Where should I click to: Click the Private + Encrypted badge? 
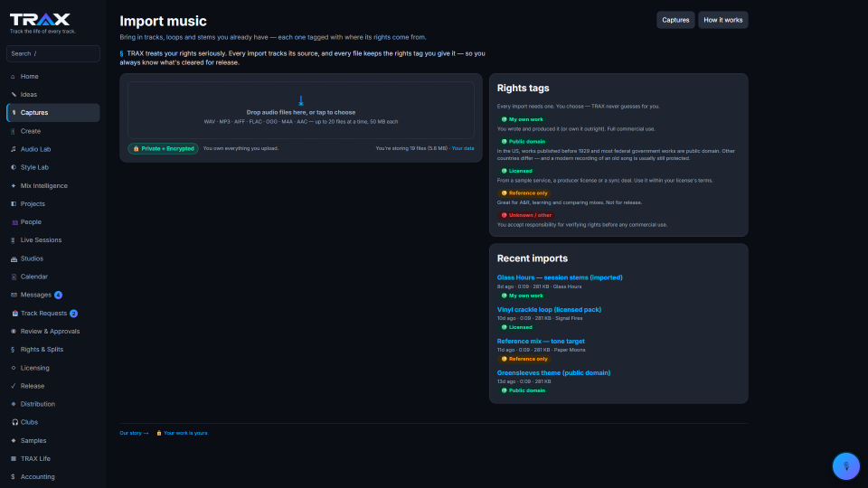click(x=164, y=148)
